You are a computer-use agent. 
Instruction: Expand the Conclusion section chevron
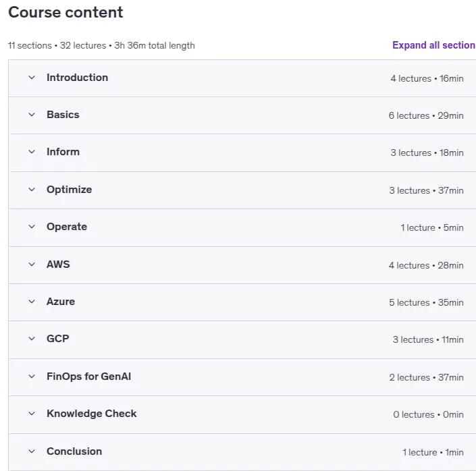[32, 451]
